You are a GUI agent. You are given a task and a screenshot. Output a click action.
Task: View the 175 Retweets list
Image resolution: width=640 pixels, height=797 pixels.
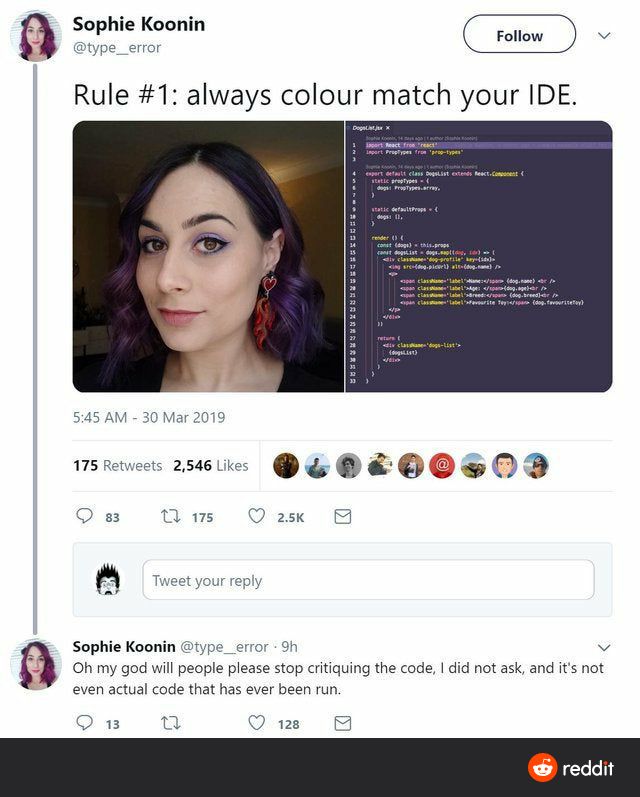point(117,466)
